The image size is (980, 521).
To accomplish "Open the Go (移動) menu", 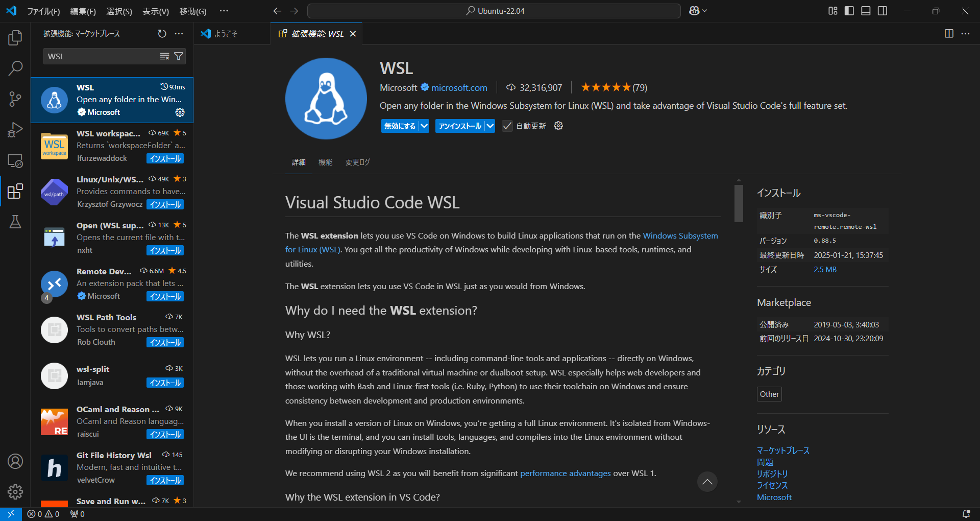I will (193, 11).
